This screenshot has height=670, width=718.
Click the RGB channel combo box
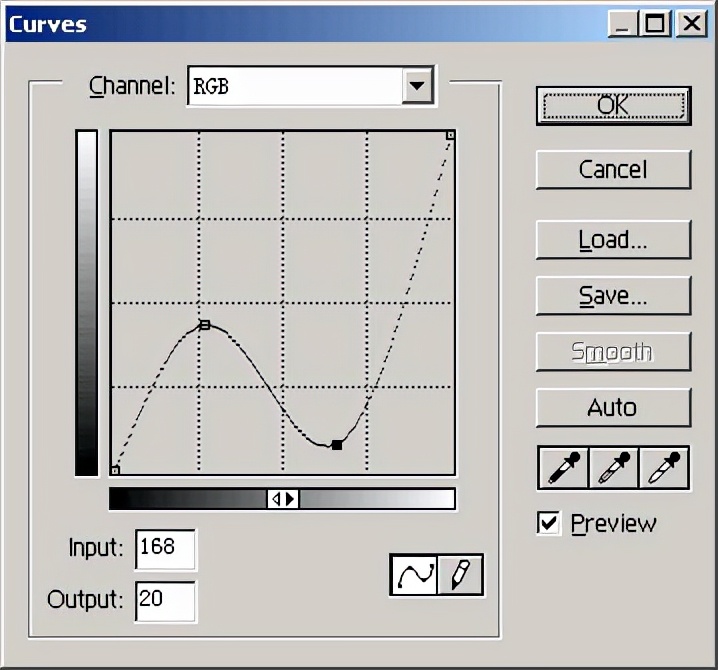click(x=310, y=86)
